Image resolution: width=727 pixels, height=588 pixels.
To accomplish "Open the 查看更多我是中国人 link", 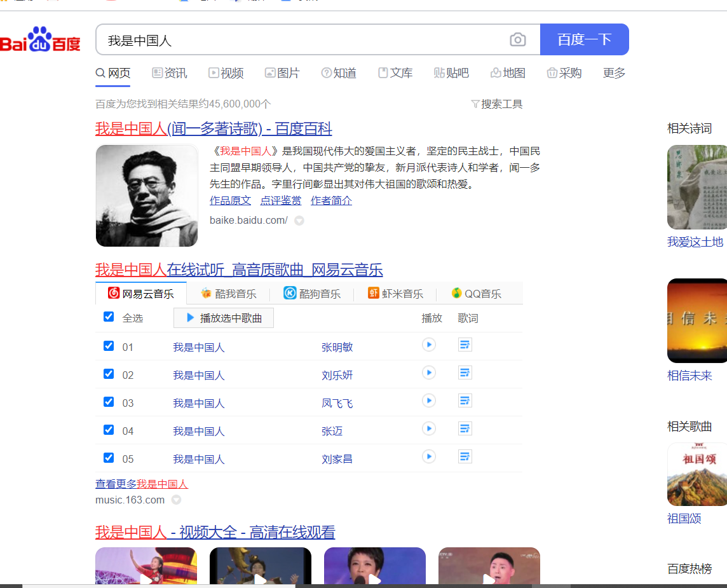I will click(142, 484).
